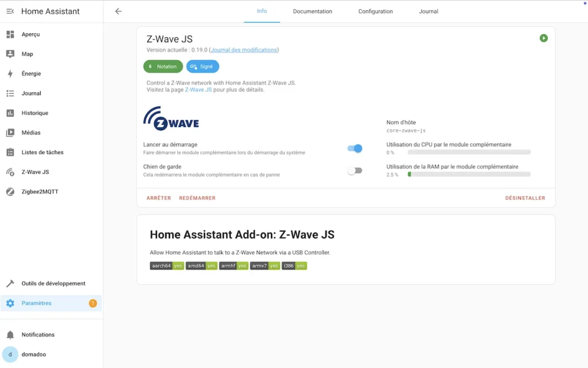The image size is (588, 368).
Task: Click the CPU usage progress bar
Action: click(x=469, y=152)
